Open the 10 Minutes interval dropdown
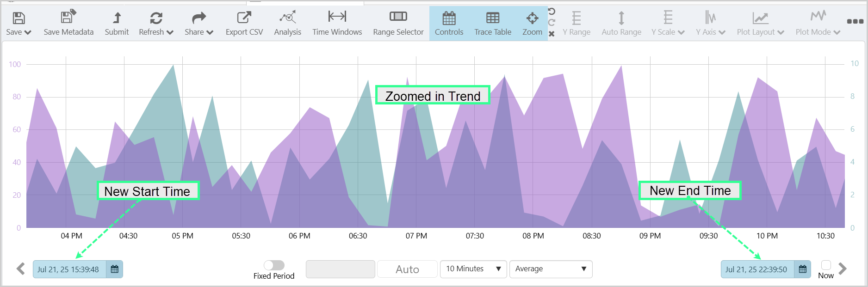This screenshot has height=287, width=868. pos(473,269)
